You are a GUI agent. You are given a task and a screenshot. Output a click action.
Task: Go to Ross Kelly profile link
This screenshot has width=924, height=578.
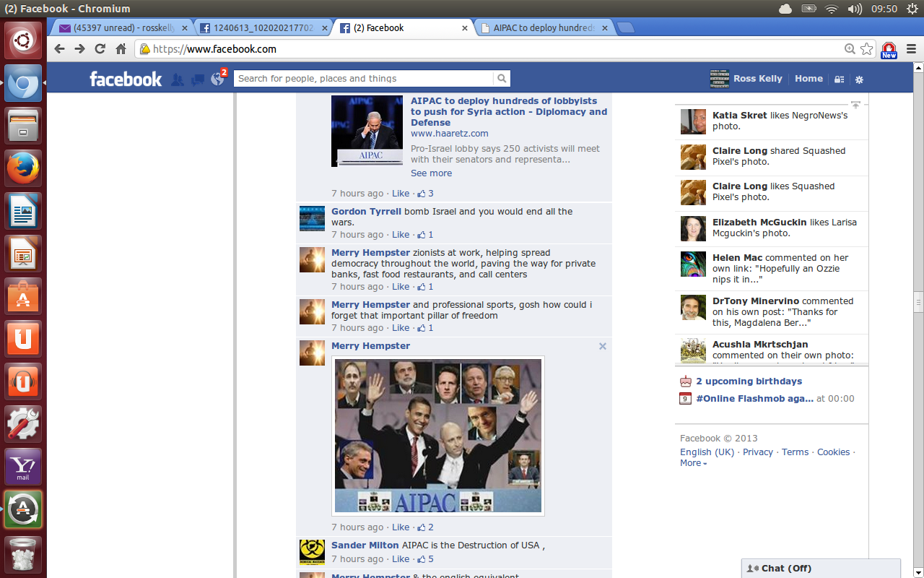[x=757, y=79]
